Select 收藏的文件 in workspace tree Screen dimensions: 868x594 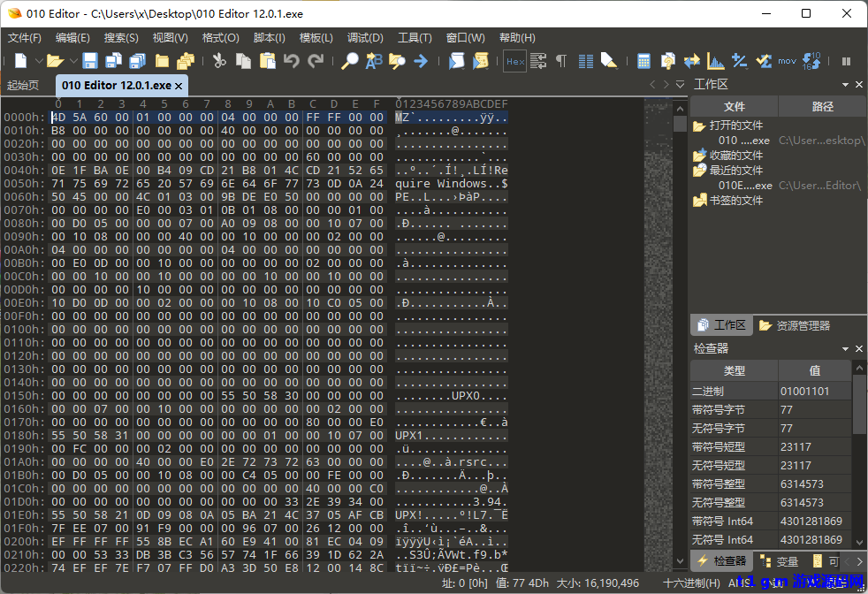(x=735, y=156)
